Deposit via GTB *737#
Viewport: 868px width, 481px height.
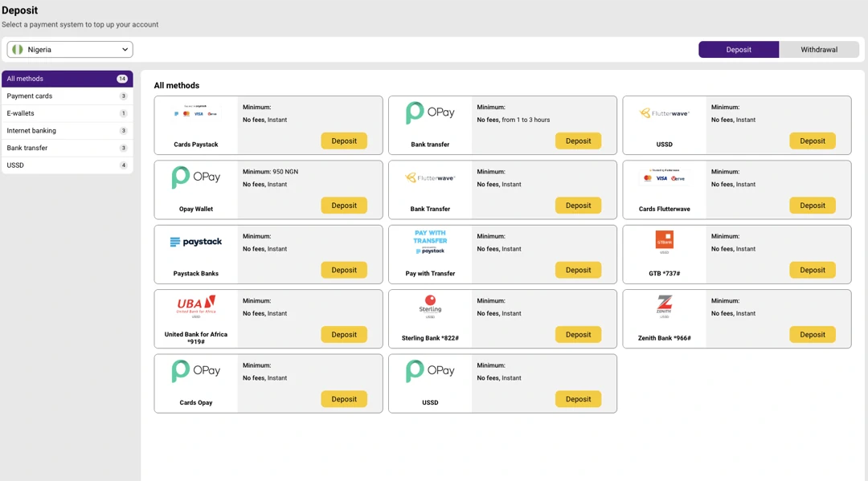pos(812,270)
